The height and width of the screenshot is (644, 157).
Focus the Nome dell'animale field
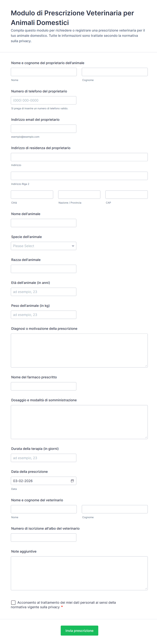click(44, 223)
